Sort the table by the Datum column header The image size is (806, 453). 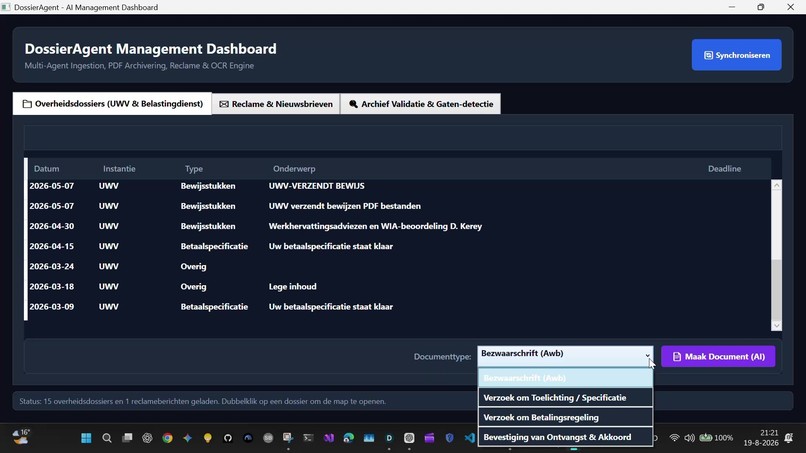pyautogui.click(x=46, y=169)
